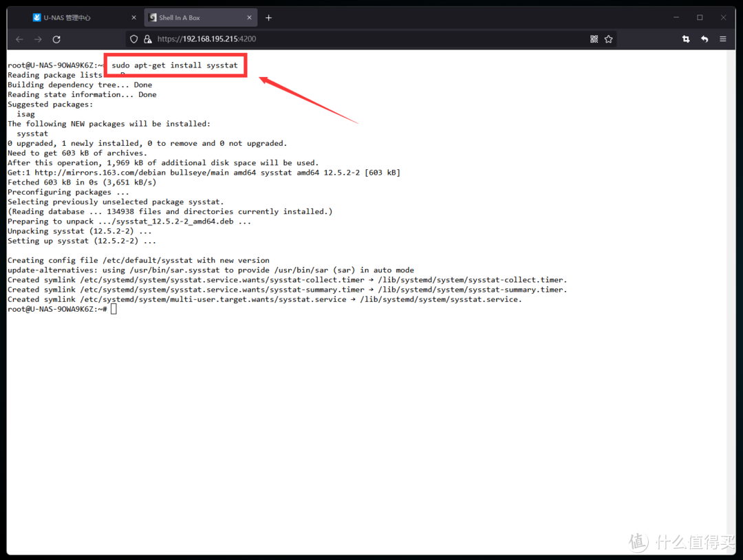Maximize the browser window
743x560 pixels.
pyautogui.click(x=700, y=17)
